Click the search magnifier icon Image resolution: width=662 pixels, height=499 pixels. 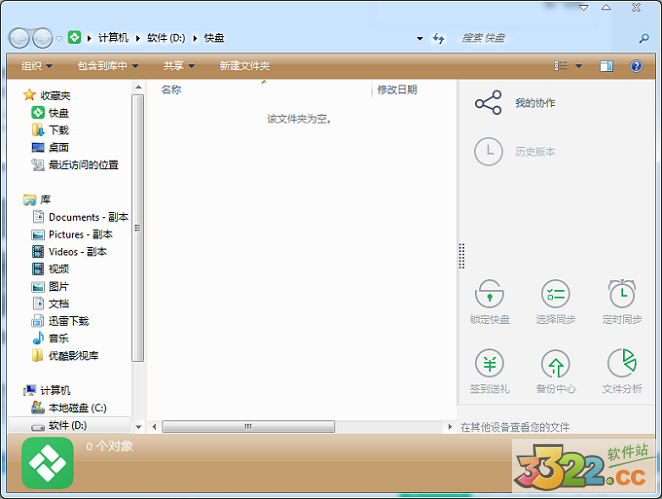(x=643, y=38)
